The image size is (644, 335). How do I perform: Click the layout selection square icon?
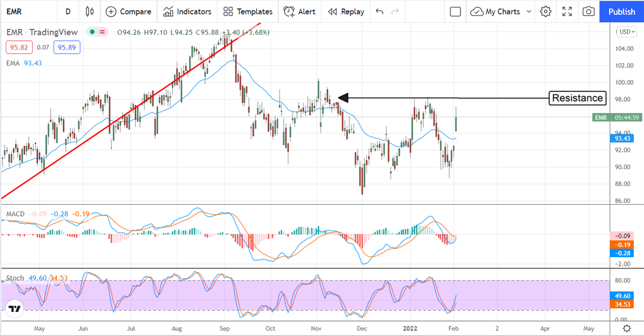(455, 11)
